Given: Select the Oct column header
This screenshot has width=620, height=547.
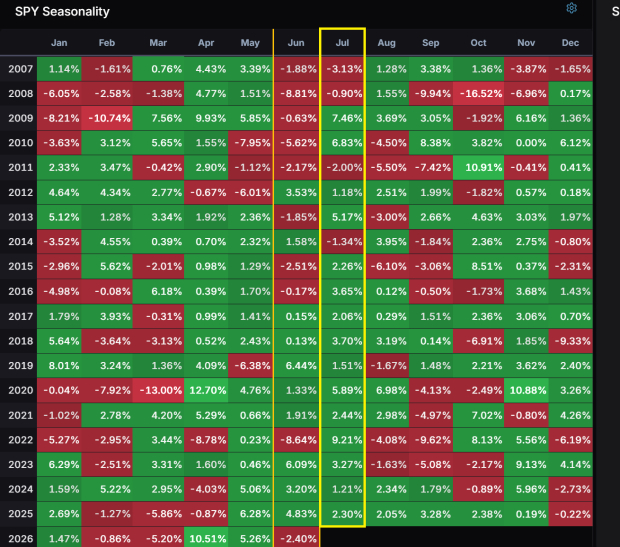Looking at the screenshot, I should [x=478, y=43].
